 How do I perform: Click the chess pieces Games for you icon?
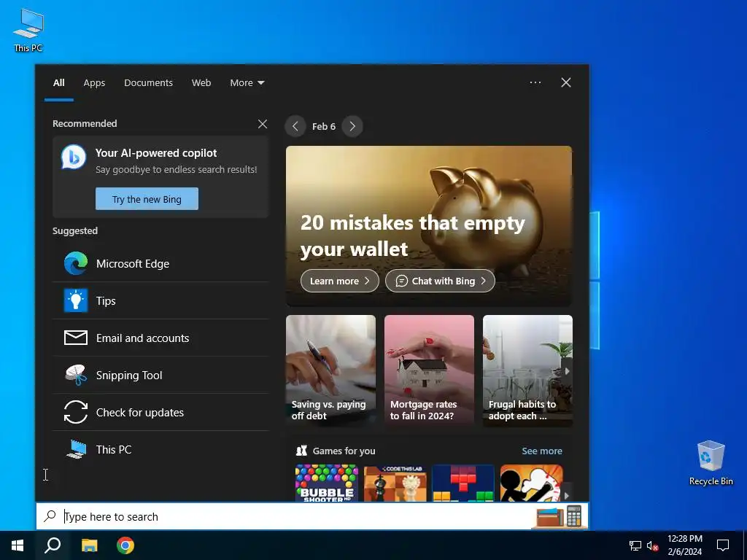(x=301, y=451)
